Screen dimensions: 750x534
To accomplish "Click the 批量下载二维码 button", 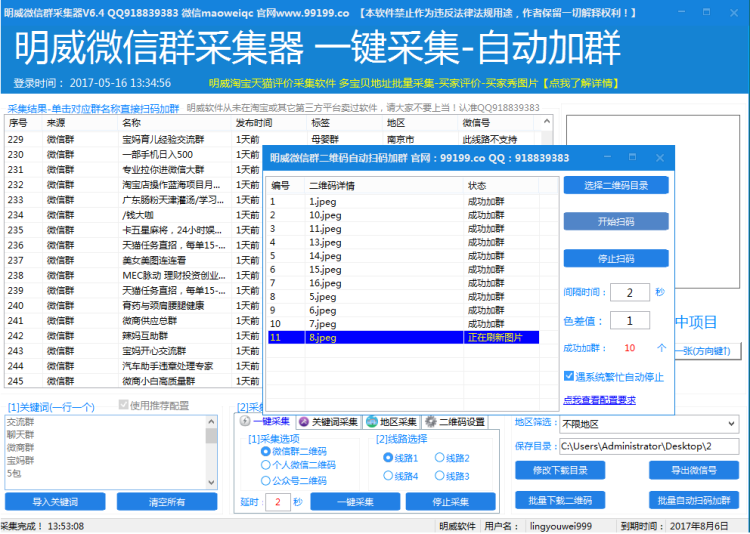I will pyautogui.click(x=560, y=501).
